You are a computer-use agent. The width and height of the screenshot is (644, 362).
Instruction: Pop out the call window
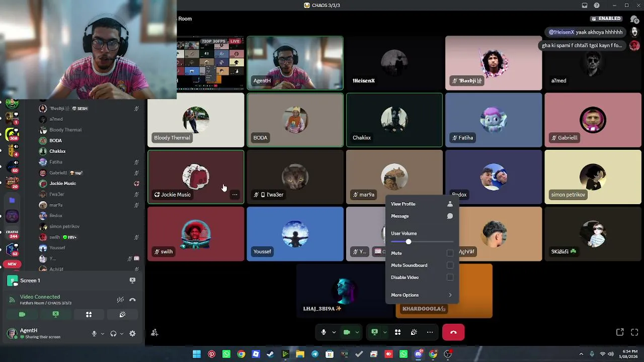(x=620, y=332)
